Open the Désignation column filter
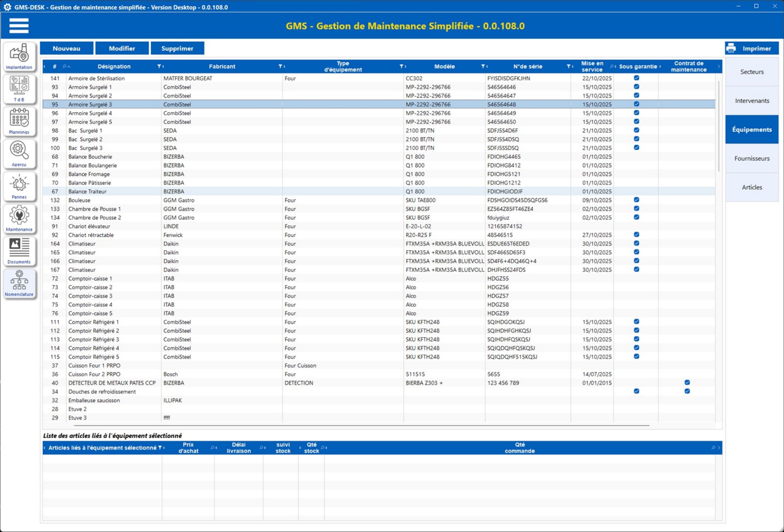The width and height of the screenshot is (784, 532). click(x=159, y=66)
